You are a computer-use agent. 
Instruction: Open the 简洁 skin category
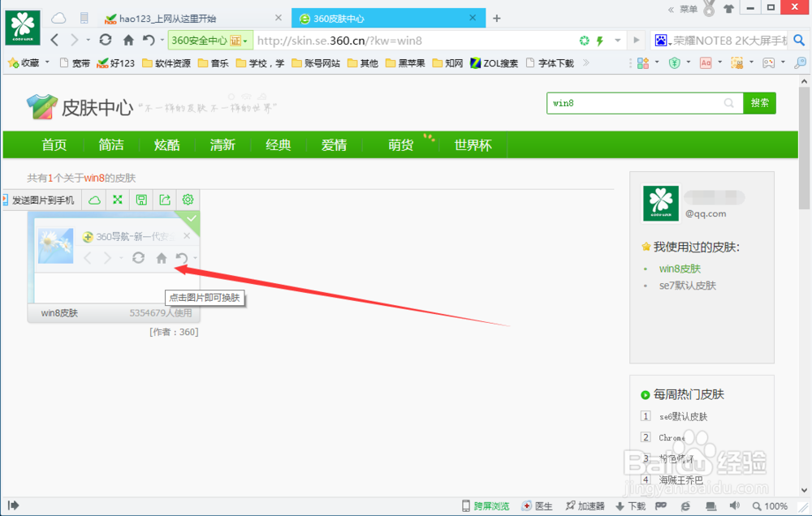pyautogui.click(x=111, y=145)
